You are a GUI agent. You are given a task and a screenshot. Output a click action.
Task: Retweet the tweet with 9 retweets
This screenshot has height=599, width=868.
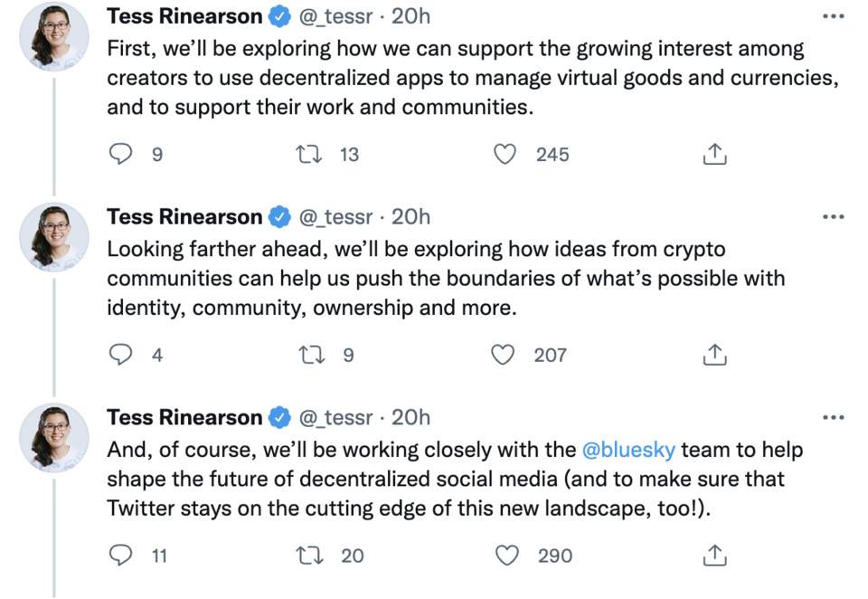point(311,355)
